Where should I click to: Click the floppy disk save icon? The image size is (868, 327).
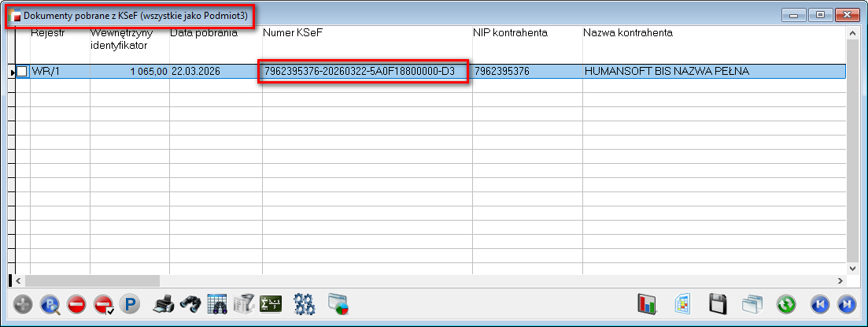tap(717, 304)
